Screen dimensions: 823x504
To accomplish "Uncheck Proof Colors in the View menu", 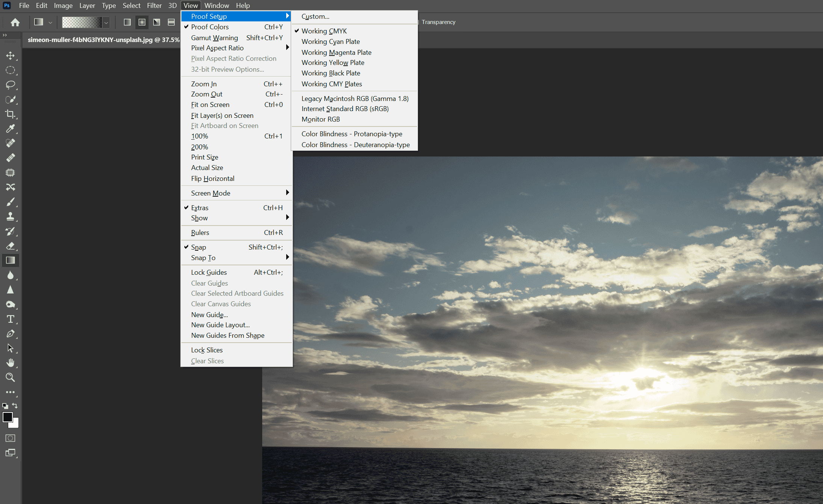I will point(210,27).
